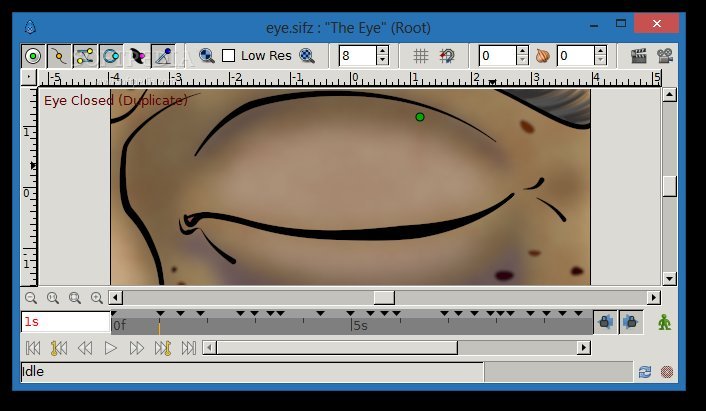Viewport: 706px width, 411px height.
Task: Click the zoom 100% icon
Action: 53,298
